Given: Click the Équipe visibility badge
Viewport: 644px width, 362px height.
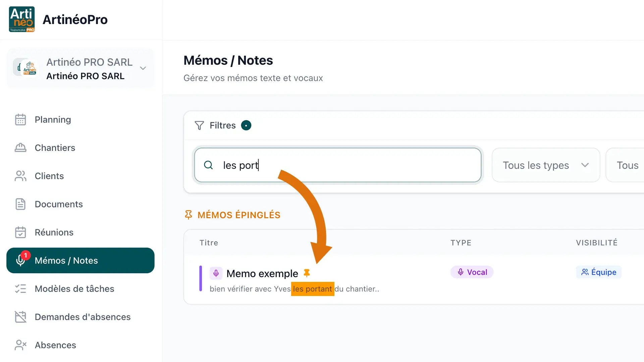Looking at the screenshot, I should [x=599, y=272].
